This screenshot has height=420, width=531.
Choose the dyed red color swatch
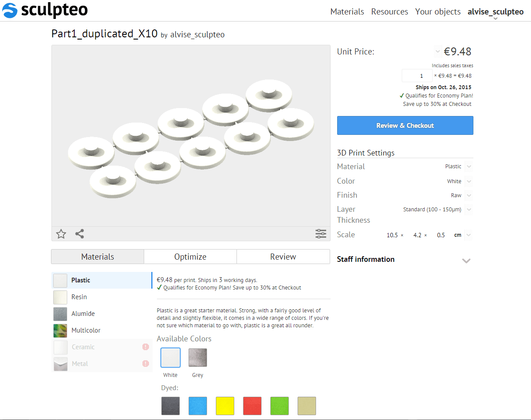(x=252, y=406)
